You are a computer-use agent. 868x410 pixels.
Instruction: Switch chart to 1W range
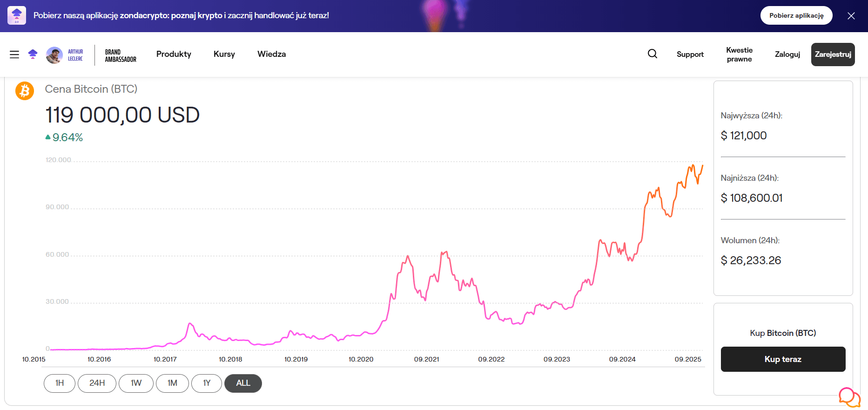[x=136, y=383]
